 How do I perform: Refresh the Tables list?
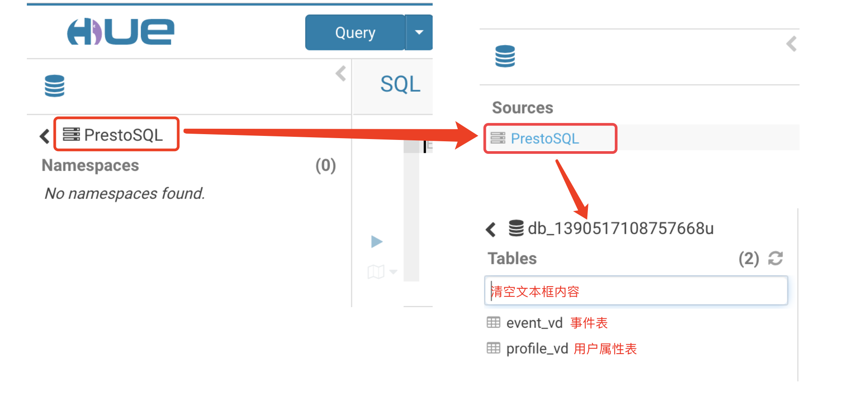pyautogui.click(x=775, y=258)
